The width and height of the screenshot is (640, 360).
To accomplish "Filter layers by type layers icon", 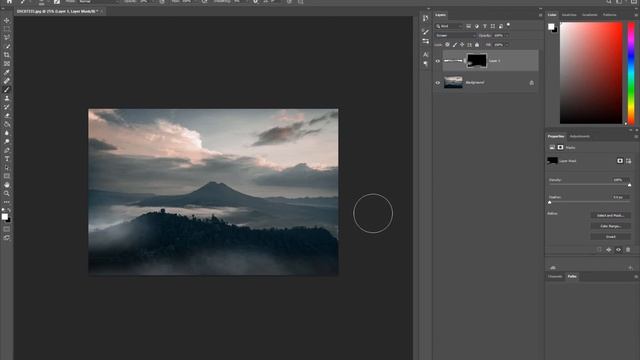I will (485, 26).
